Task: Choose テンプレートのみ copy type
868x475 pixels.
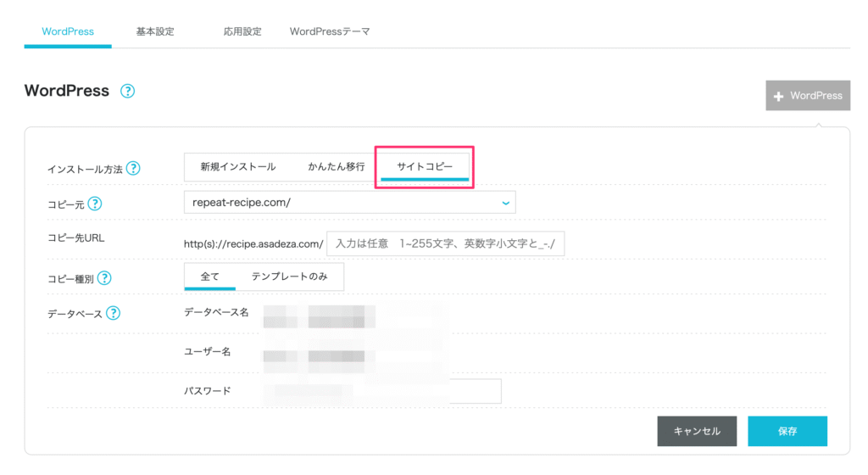Action: pos(290,277)
